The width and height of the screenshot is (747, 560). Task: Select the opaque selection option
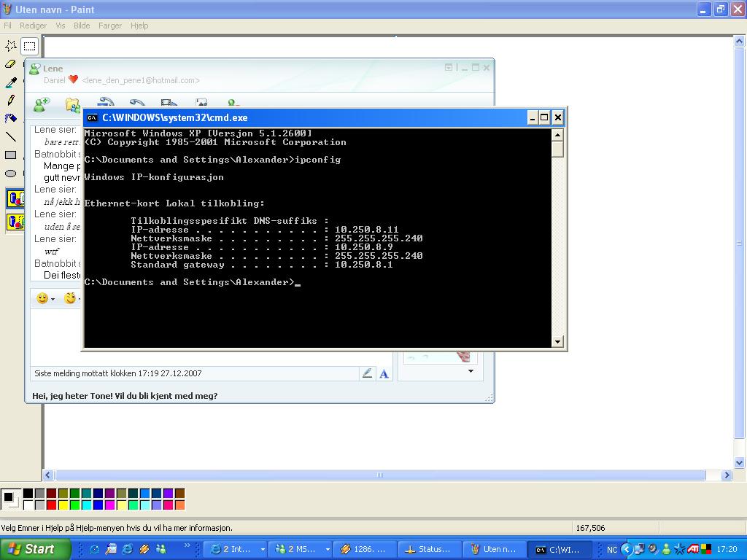click(16, 198)
